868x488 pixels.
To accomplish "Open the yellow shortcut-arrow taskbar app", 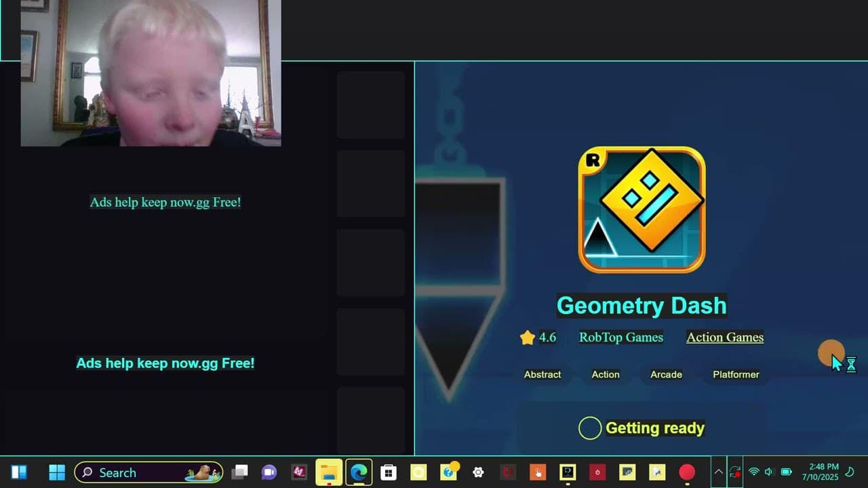I will point(657,472).
